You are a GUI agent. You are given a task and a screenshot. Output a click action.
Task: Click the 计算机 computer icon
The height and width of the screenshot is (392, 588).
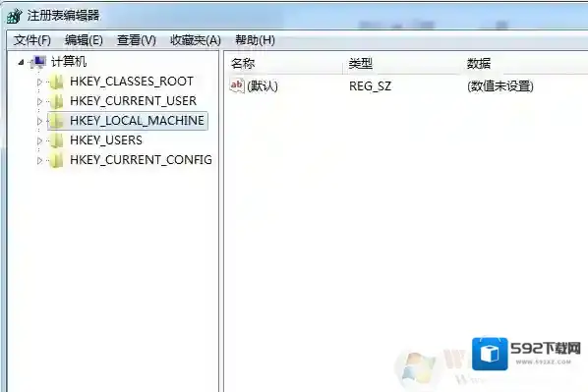coord(38,62)
